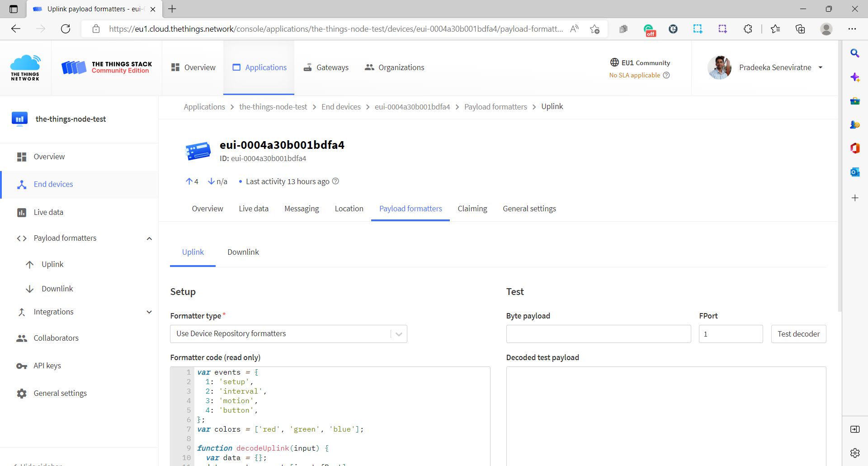Viewport: 868px width, 466px height.
Task: Click the Byte payload input field
Action: pos(598,334)
